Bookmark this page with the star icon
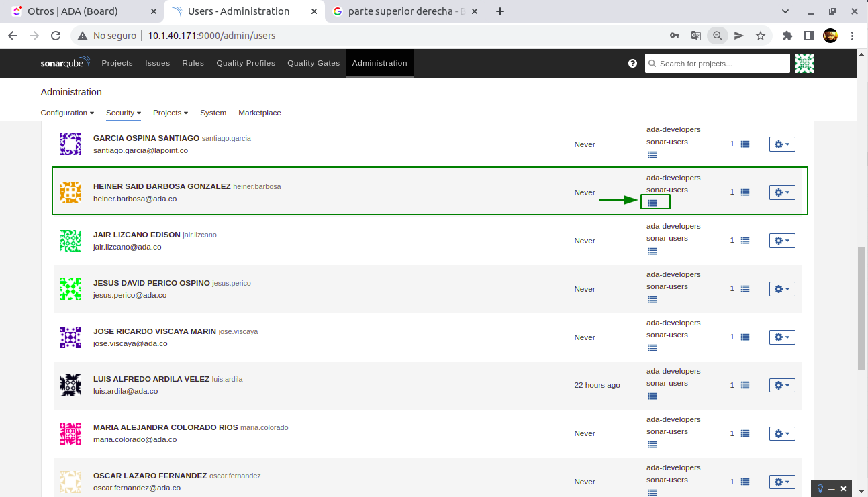868x497 pixels. click(x=761, y=36)
